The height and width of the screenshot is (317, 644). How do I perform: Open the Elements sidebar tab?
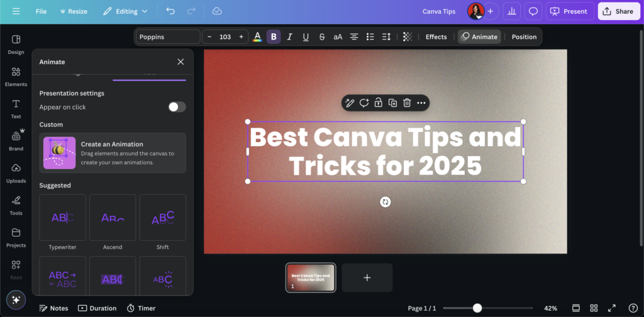[x=16, y=77]
